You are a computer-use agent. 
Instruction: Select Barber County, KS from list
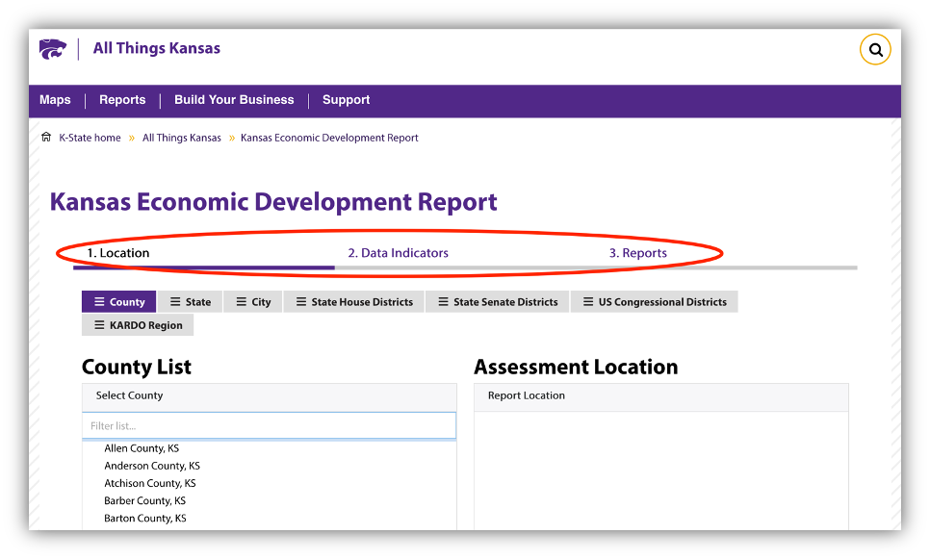145,500
